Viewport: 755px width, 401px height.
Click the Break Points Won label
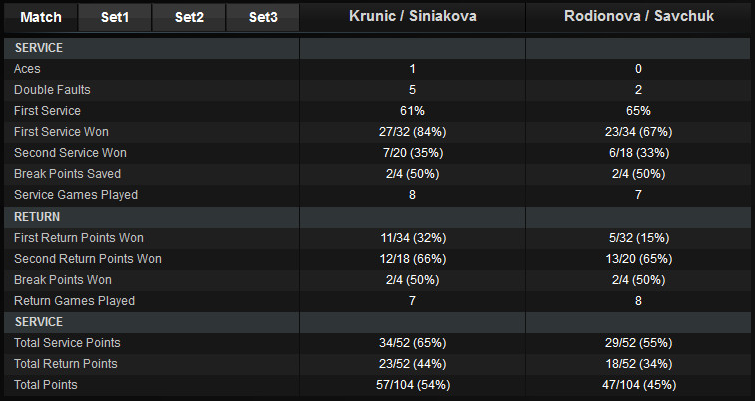[62, 280]
